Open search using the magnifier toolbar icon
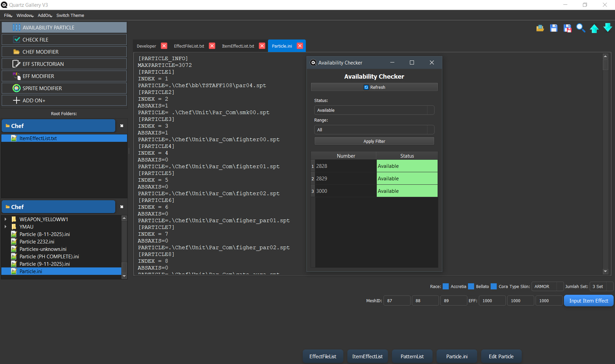This screenshot has width=615, height=364. (x=581, y=28)
